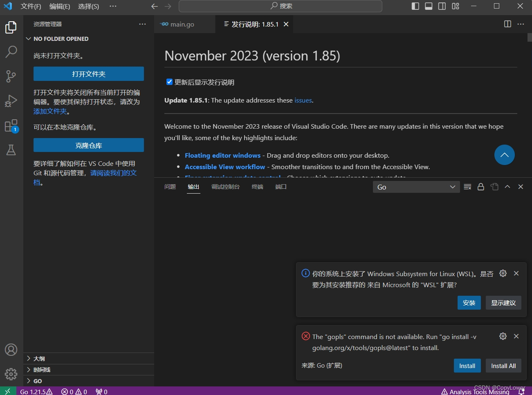The width and height of the screenshot is (532, 395).
Task: Click the remote window indicator in status bar
Action: 8,391
